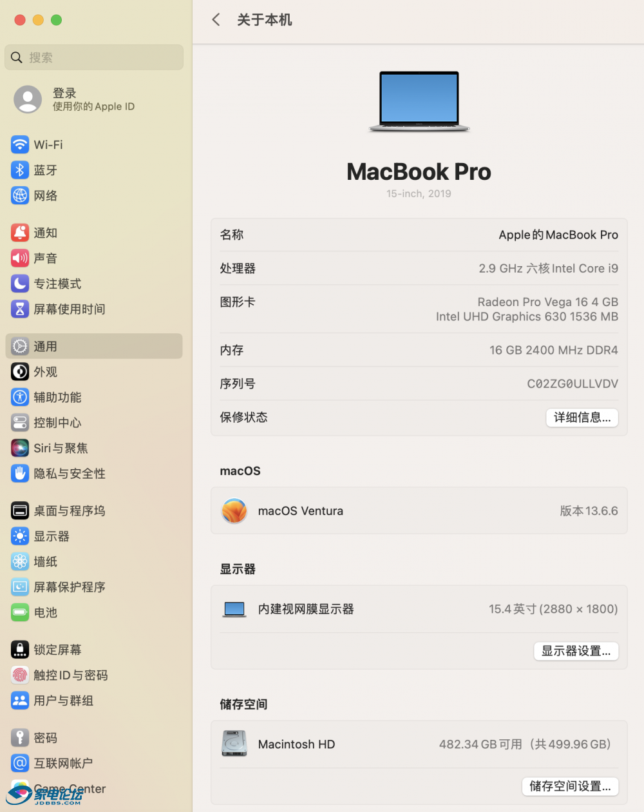This screenshot has width=644, height=812.
Task: Click processor value 2.9 GHz 六核Intel Core i9
Action: click(548, 269)
